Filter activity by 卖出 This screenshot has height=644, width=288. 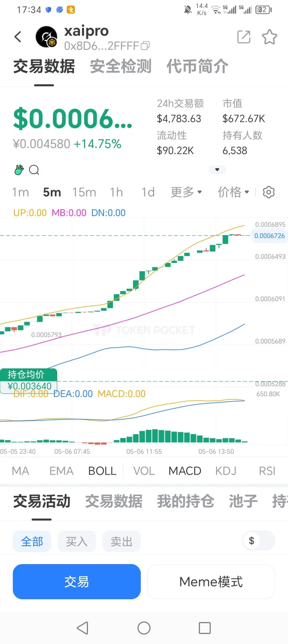coord(122,541)
